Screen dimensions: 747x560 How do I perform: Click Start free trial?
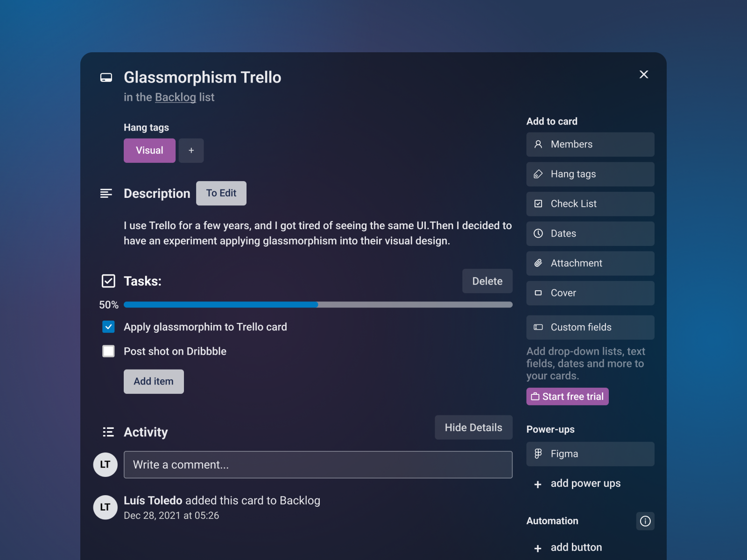click(567, 397)
